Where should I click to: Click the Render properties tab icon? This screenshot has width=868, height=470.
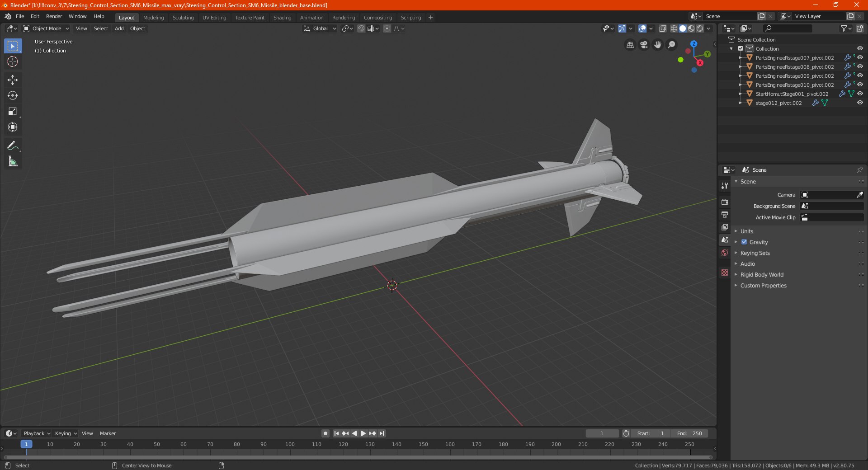(x=725, y=202)
